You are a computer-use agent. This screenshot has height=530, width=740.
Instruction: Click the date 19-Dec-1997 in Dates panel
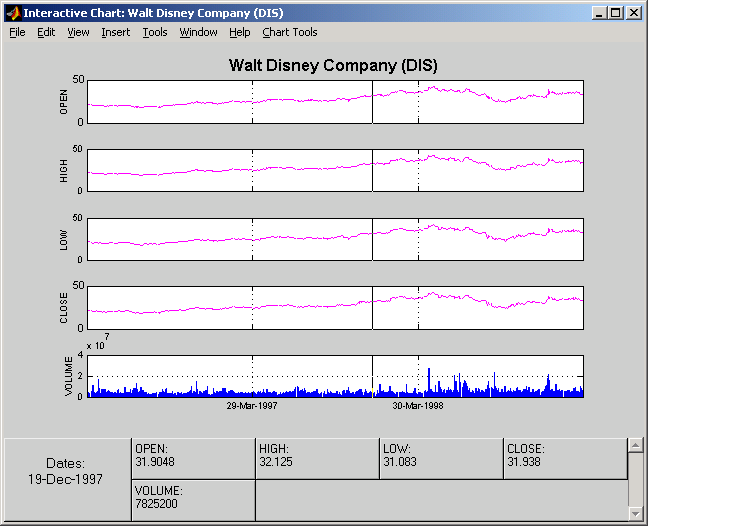(65, 479)
